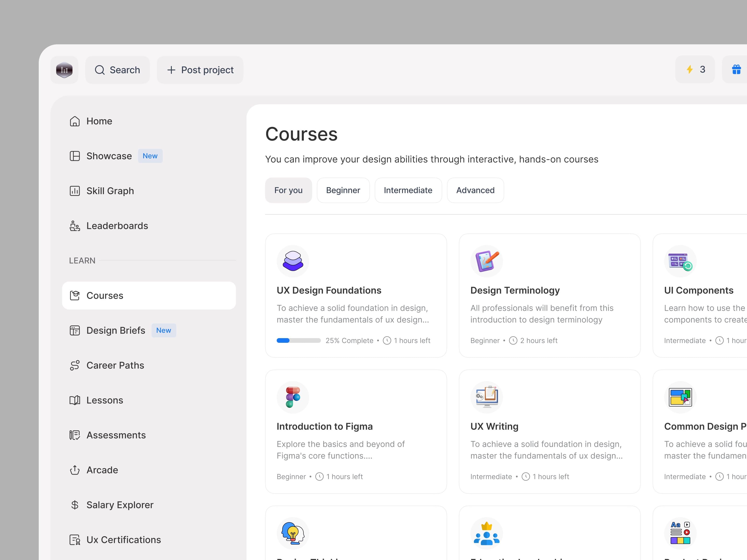747x560 pixels.
Task: Click the Arcade joystick icon
Action: coord(75,470)
